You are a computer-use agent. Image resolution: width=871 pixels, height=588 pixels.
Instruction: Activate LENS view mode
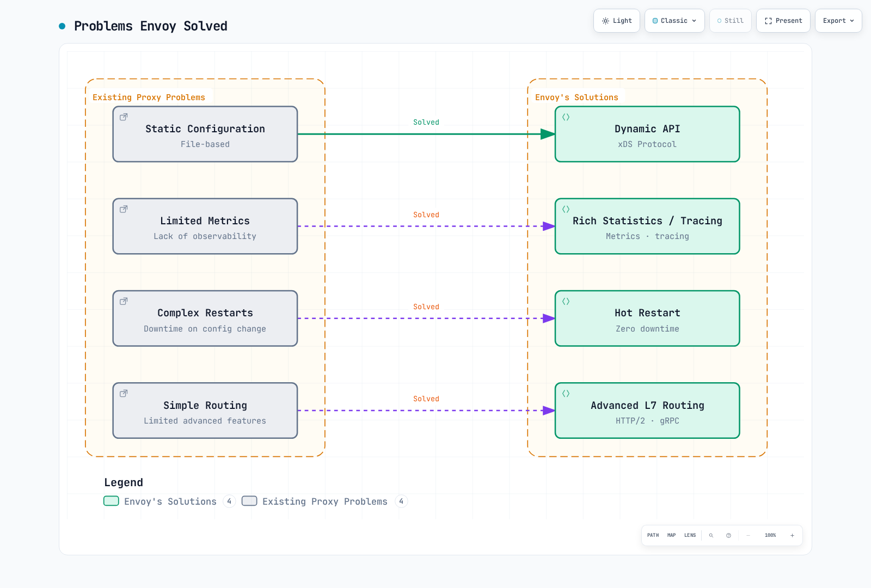(690, 535)
